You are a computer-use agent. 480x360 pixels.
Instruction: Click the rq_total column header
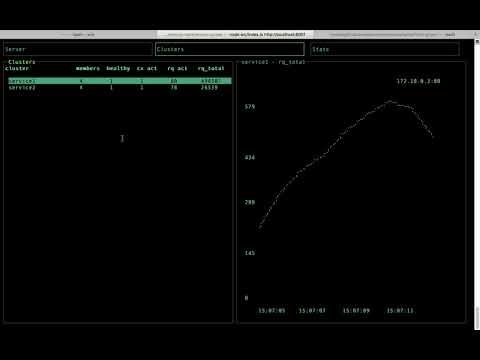tap(211, 68)
